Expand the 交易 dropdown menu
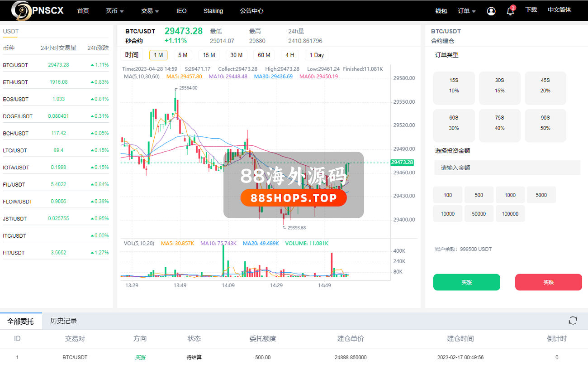Screen dimensions: 588x370 [150, 11]
